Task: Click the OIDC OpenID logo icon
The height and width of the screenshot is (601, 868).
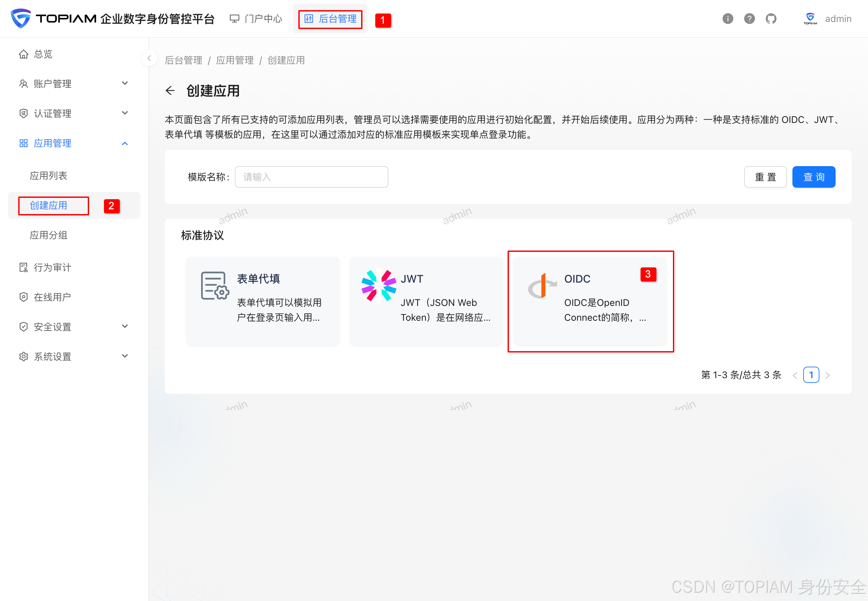Action: pos(542,286)
